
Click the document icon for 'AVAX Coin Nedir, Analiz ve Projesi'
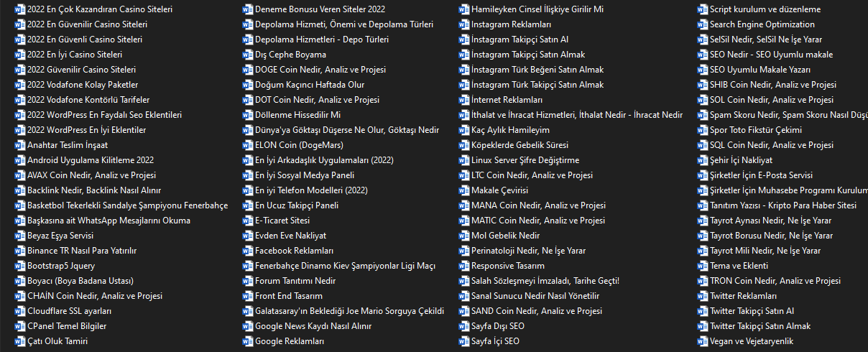pos(19,175)
